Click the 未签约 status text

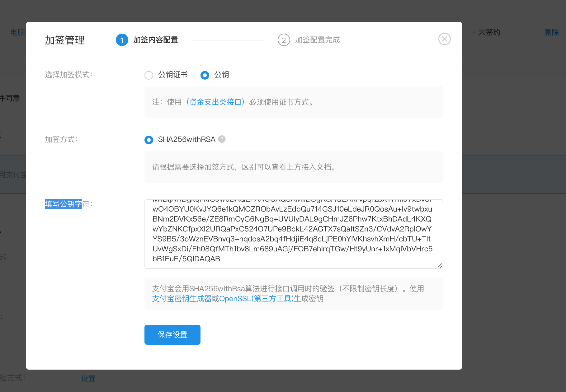click(489, 32)
